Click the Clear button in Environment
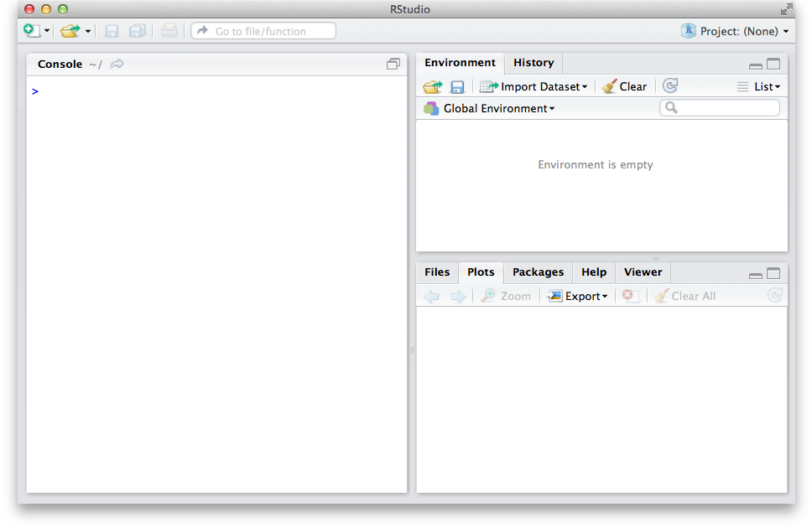Viewport: 812px width, 528px height. pyautogui.click(x=625, y=86)
